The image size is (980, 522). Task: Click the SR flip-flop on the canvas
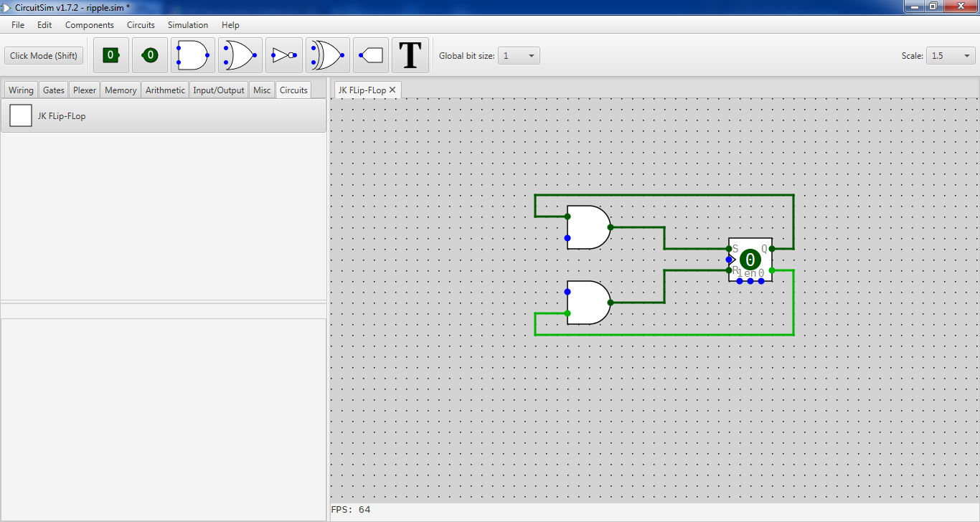click(x=750, y=260)
